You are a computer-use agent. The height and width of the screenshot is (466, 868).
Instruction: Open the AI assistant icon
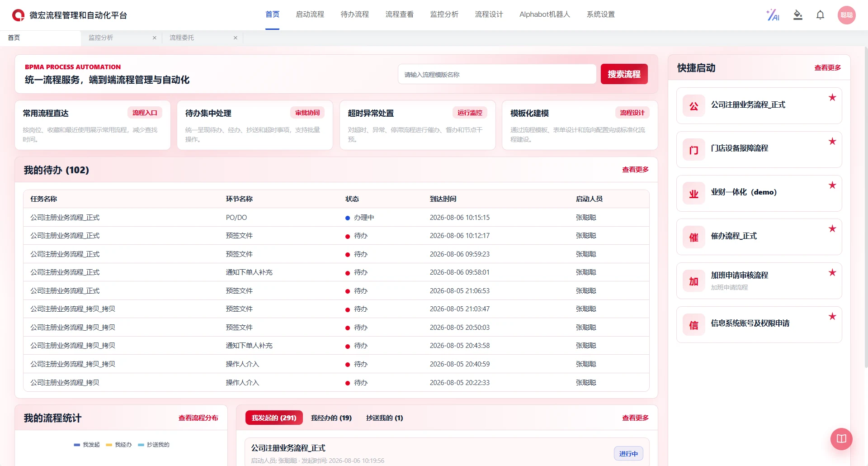[773, 15]
